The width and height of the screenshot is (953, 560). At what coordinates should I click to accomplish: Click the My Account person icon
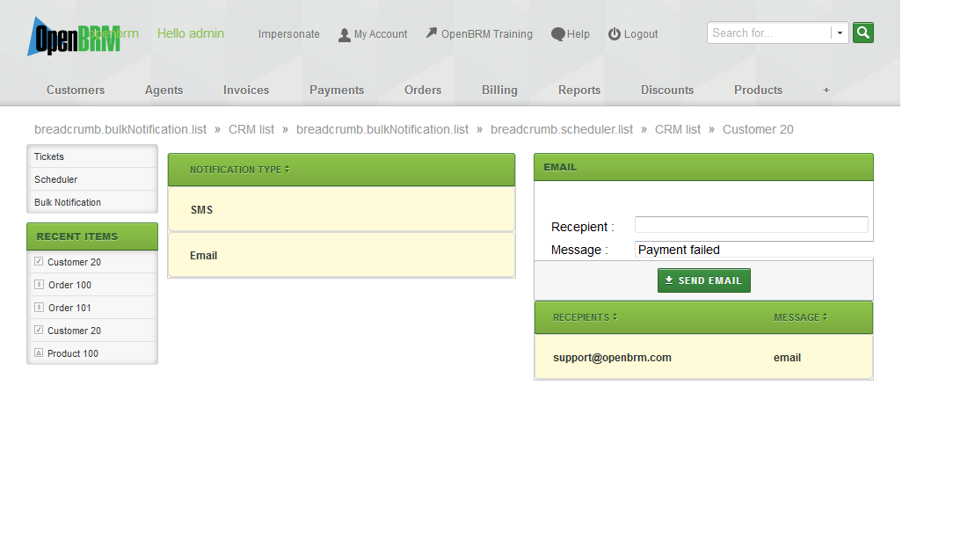click(x=345, y=34)
